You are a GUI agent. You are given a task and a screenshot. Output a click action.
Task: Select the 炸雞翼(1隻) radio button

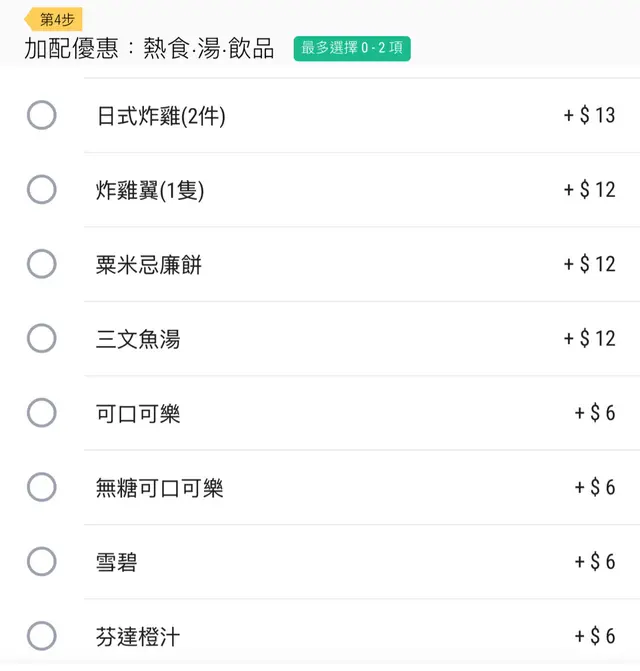[x=41, y=189]
